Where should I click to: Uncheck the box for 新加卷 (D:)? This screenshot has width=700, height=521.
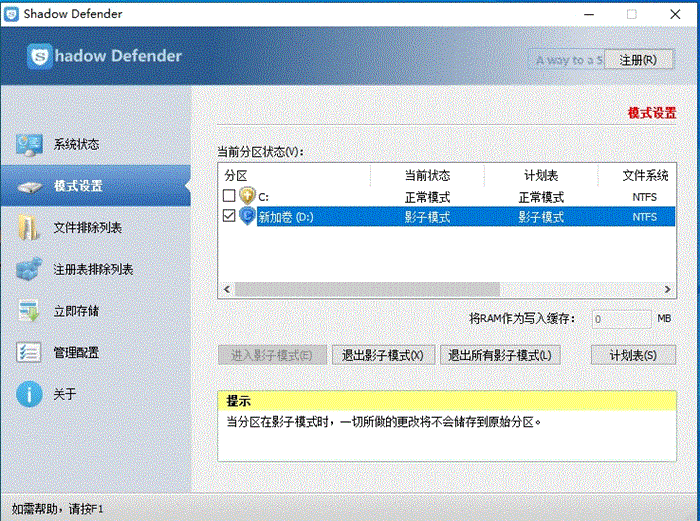pos(229,216)
